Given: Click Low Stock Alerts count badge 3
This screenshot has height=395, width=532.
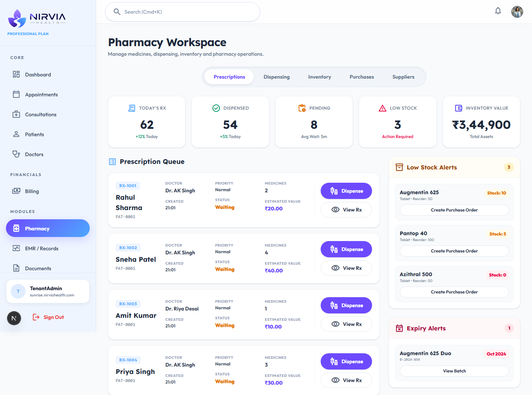Looking at the screenshot, I should pyautogui.click(x=509, y=167).
